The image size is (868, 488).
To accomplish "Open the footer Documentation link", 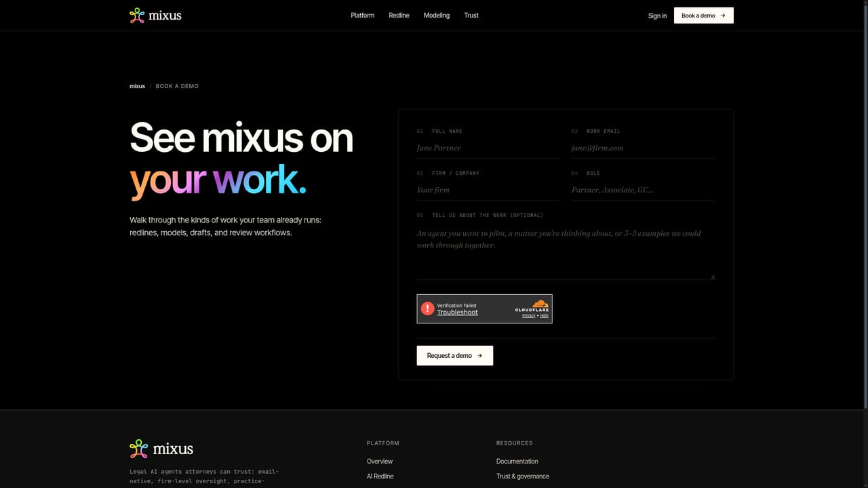I will (x=517, y=462).
